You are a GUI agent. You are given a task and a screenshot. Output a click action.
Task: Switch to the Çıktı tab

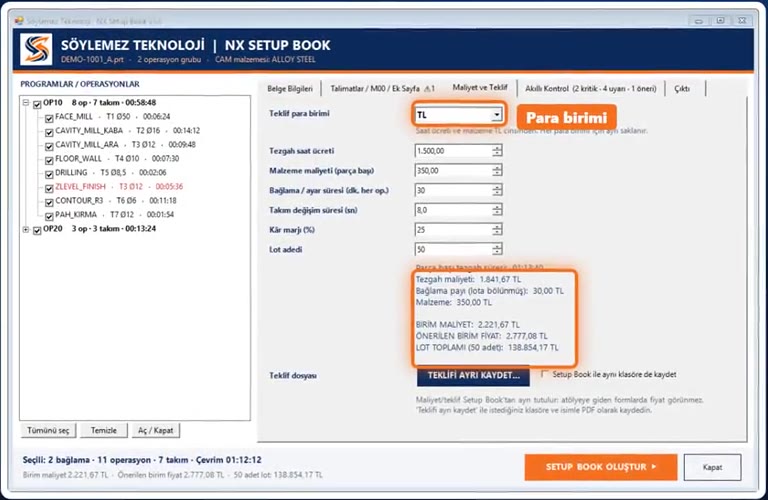click(x=682, y=89)
